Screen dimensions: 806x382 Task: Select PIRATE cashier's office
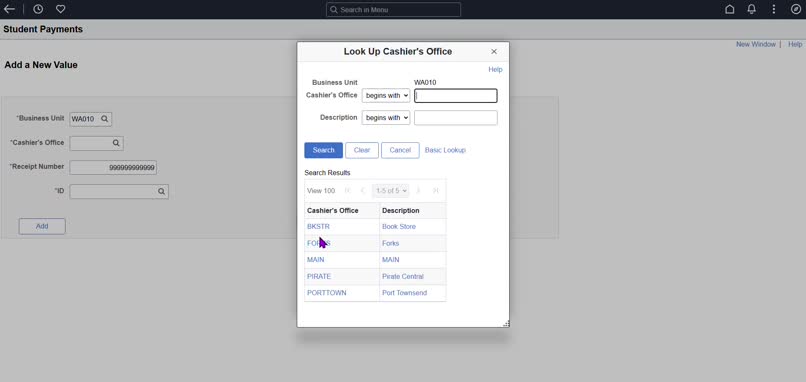[x=319, y=276]
